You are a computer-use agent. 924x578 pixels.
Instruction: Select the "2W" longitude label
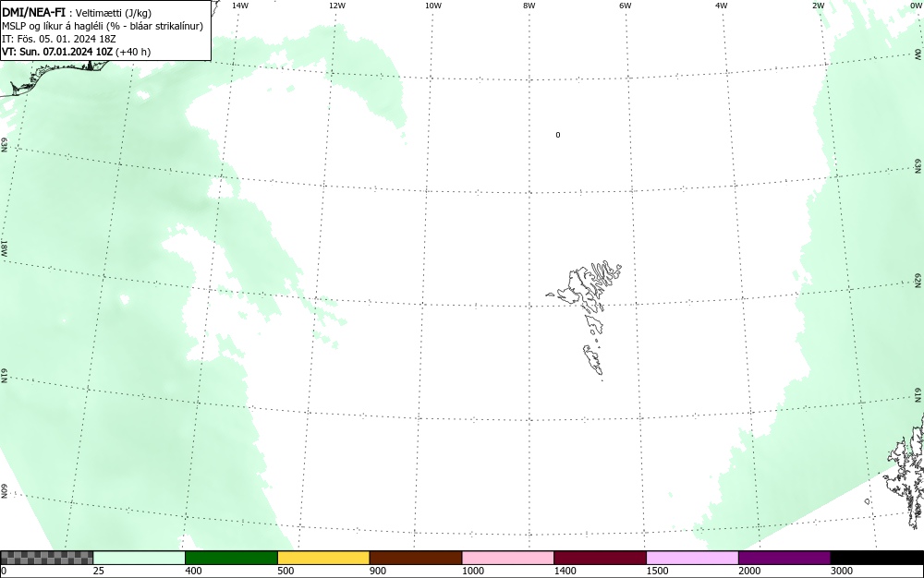pyautogui.click(x=818, y=6)
